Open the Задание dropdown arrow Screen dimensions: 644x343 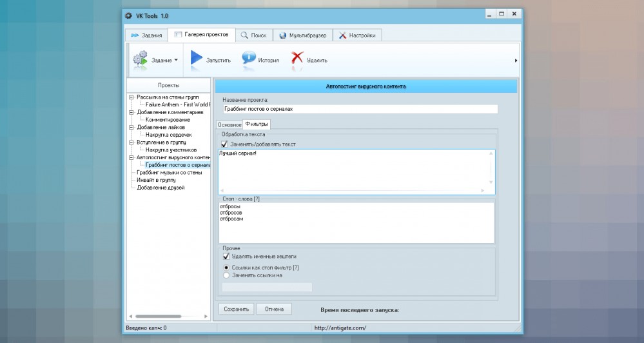pyautogui.click(x=176, y=60)
